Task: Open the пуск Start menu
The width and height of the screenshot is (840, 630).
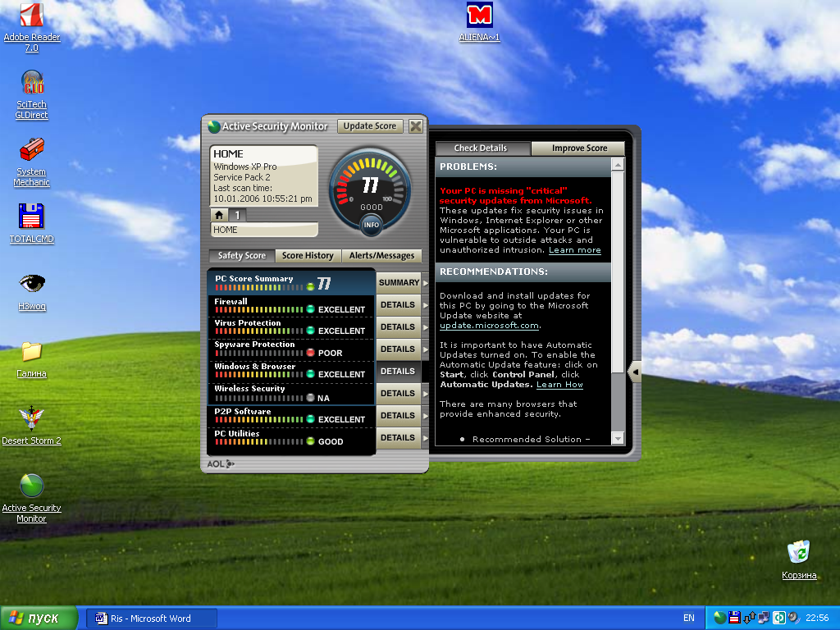Action: pyautogui.click(x=39, y=618)
